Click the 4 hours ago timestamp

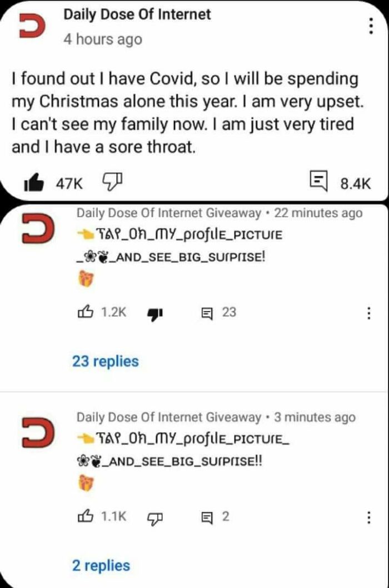pyautogui.click(x=103, y=39)
